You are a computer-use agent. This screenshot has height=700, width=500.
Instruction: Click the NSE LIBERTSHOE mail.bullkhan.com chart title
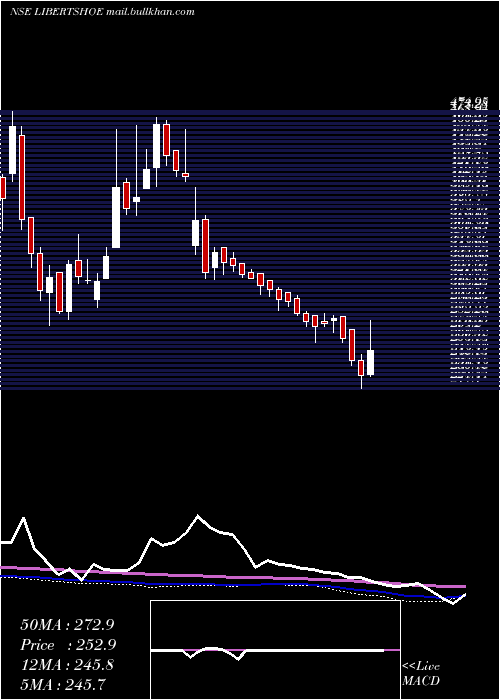[x=102, y=12]
